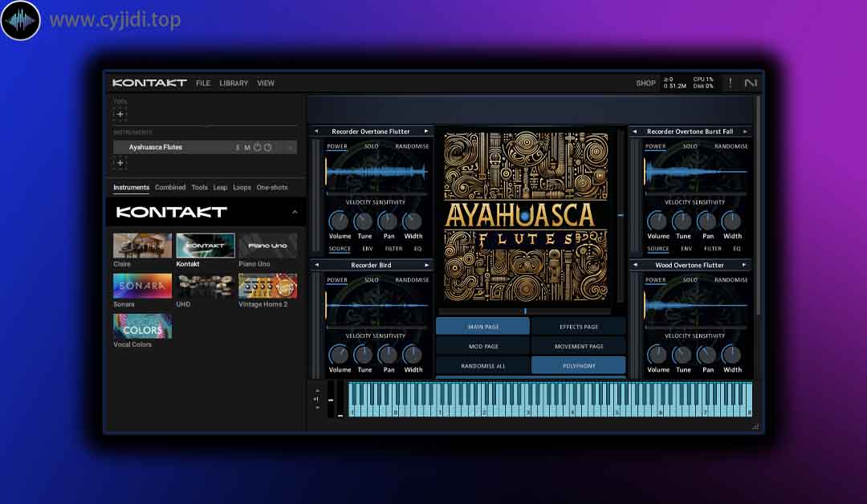Go to previous sample for Recorder Bird
This screenshot has width=867, height=504.
click(x=316, y=266)
